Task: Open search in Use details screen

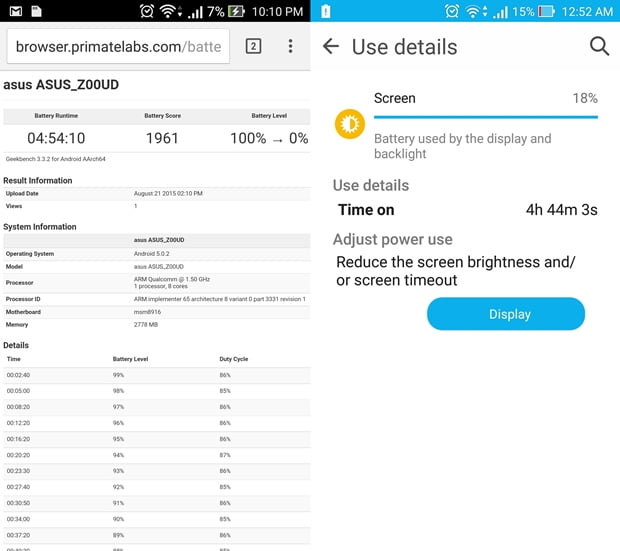Action: [599, 46]
